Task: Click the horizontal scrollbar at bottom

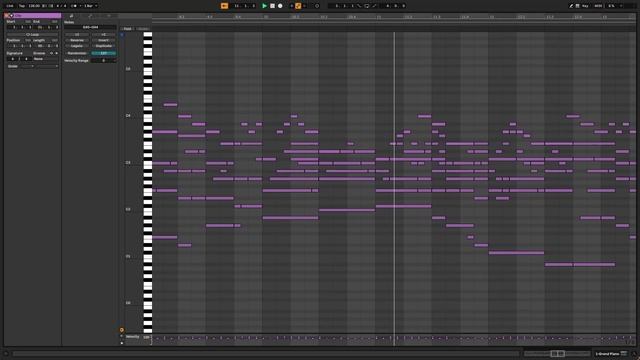Action: pyautogui.click(x=265, y=354)
